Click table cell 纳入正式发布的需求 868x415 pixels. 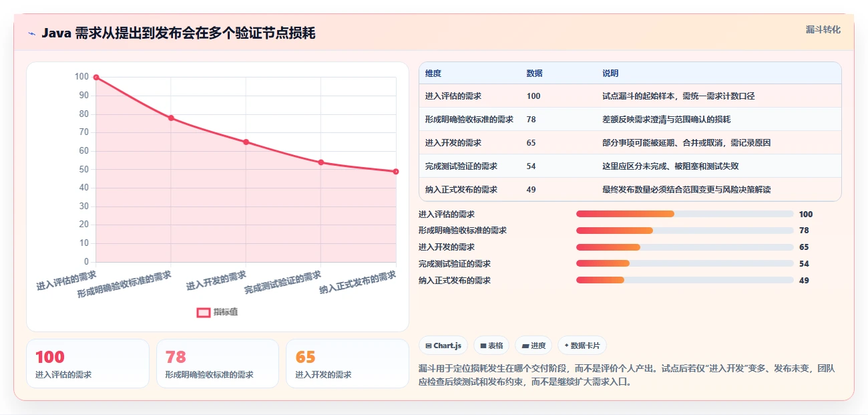click(461, 190)
